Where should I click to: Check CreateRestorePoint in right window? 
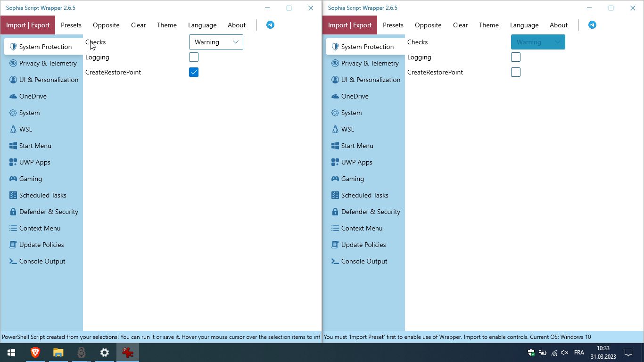pyautogui.click(x=515, y=72)
